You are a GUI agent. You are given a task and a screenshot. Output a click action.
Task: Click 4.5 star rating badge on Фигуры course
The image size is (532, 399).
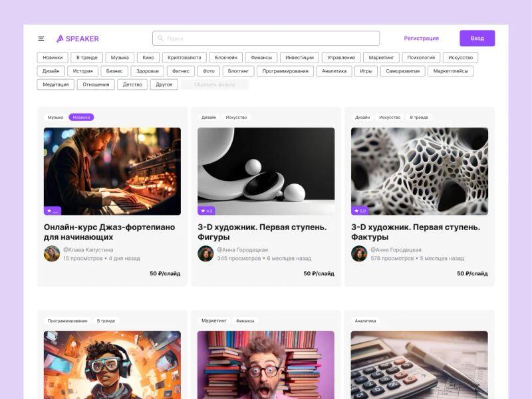[x=206, y=211]
